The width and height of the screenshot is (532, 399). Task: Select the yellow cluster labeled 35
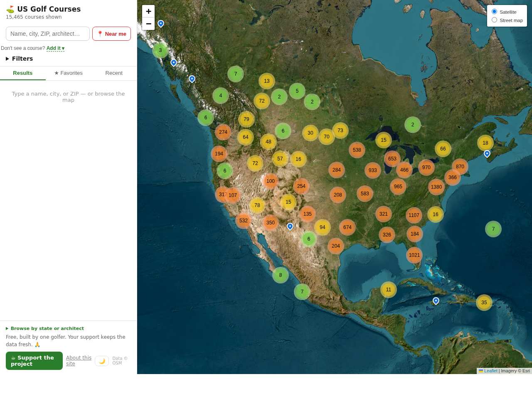pos(484,303)
